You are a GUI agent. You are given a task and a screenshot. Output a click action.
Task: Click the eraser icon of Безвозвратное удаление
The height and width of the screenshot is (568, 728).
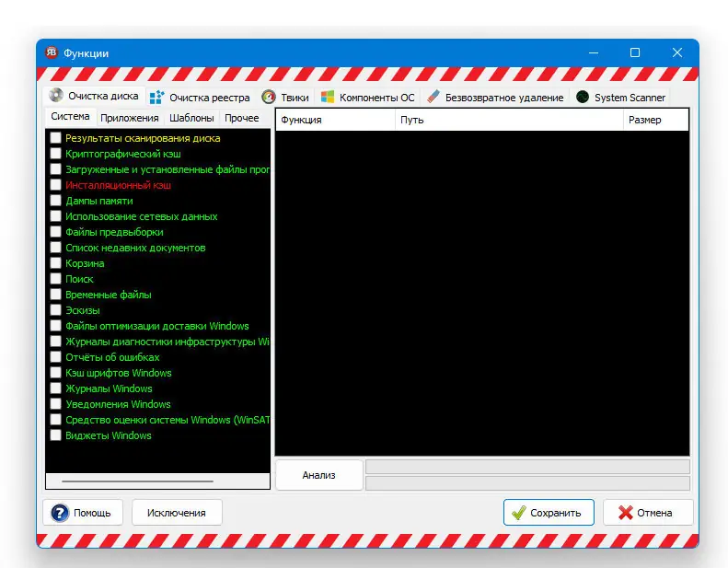(433, 97)
